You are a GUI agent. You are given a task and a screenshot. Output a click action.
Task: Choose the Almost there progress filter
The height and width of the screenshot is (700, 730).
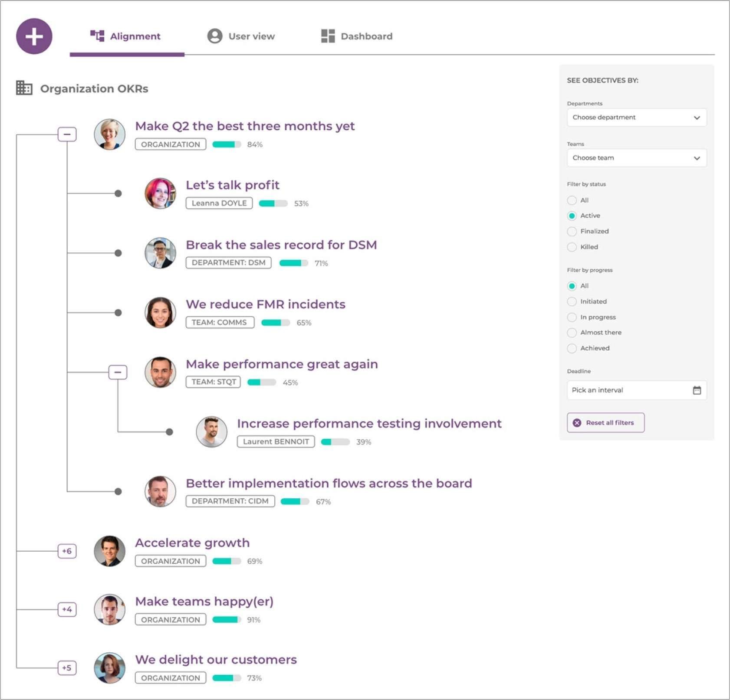point(572,333)
